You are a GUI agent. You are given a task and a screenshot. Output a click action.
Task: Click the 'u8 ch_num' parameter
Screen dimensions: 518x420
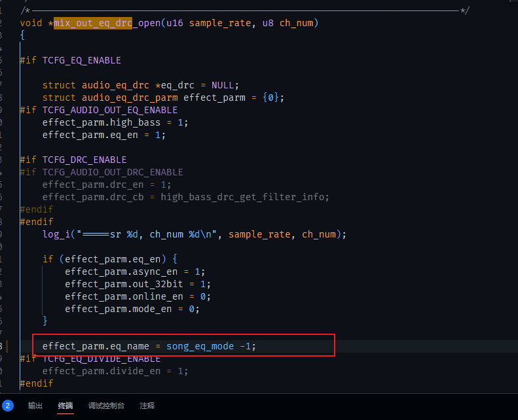pos(287,23)
